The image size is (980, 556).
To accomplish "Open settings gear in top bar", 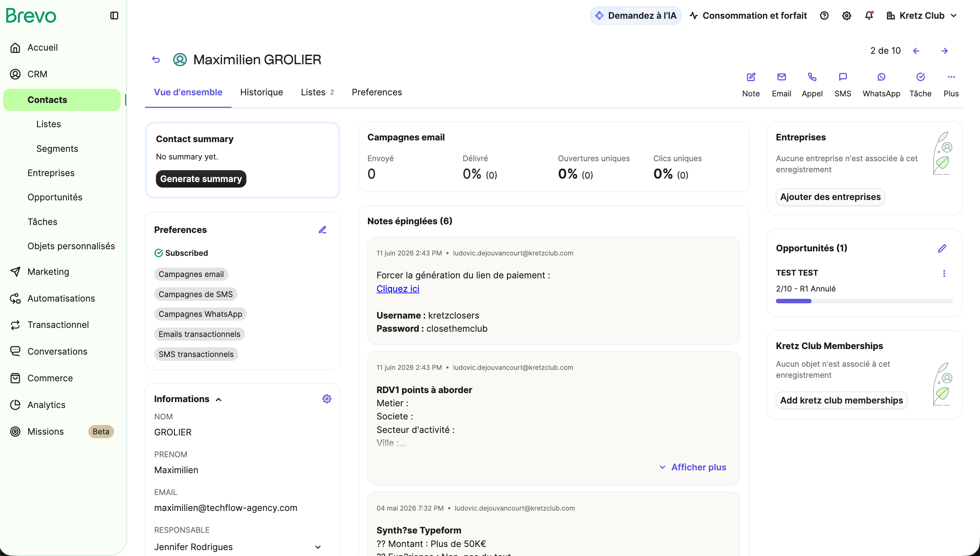I will 847,16.
